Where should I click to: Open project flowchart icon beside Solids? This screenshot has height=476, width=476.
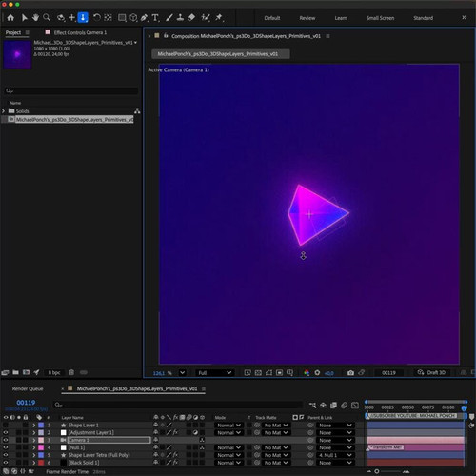(x=137, y=111)
